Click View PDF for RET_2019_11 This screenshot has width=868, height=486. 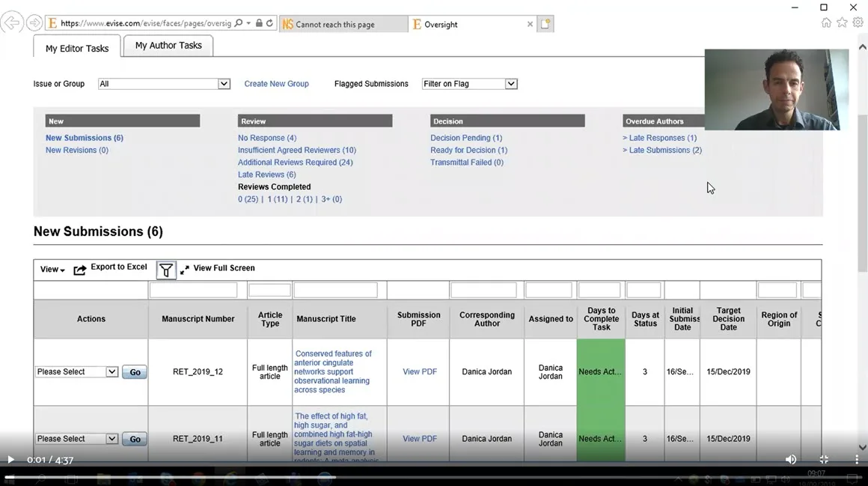(x=420, y=438)
